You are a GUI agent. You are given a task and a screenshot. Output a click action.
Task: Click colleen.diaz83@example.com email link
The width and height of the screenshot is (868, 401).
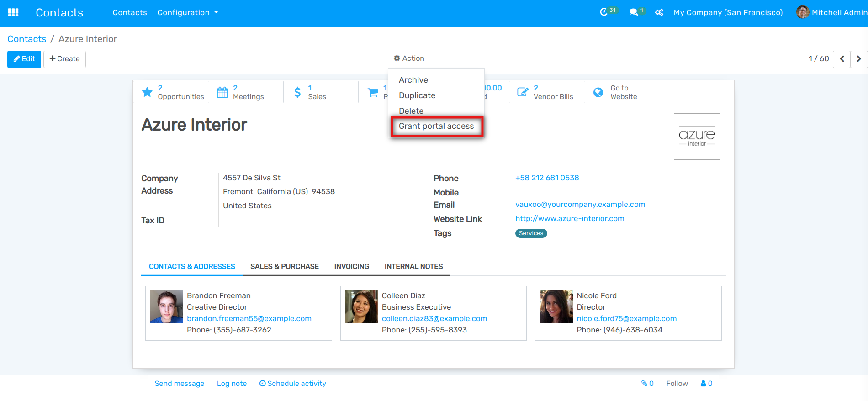[x=434, y=319]
